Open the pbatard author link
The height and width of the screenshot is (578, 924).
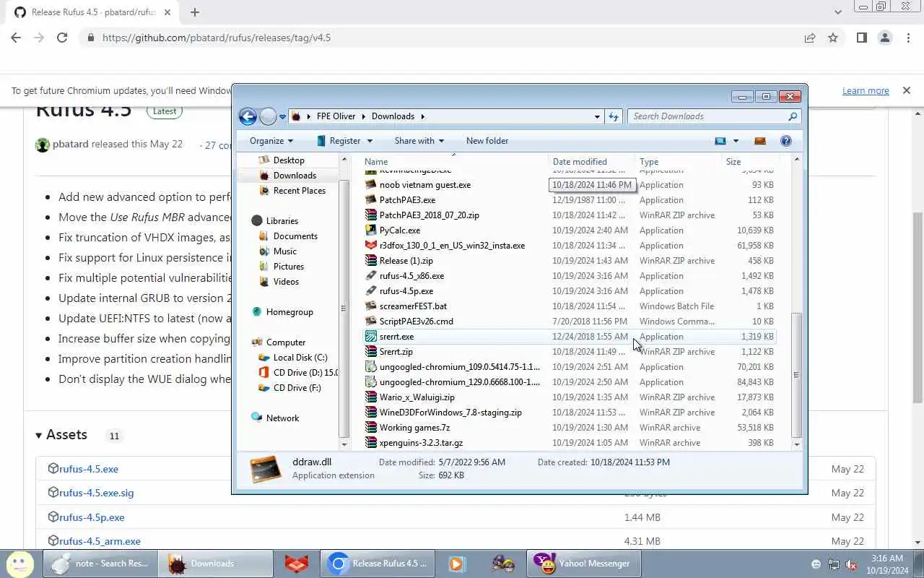click(70, 144)
